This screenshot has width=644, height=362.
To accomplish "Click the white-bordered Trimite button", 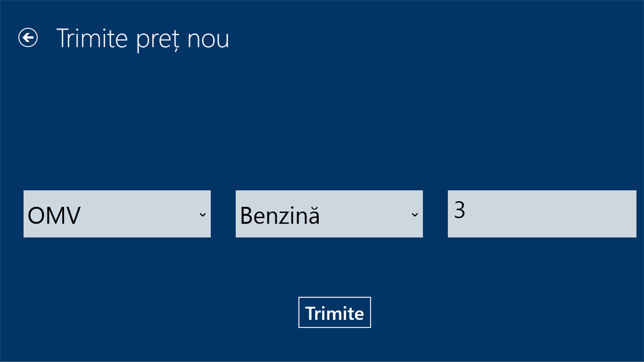I will point(335,312).
